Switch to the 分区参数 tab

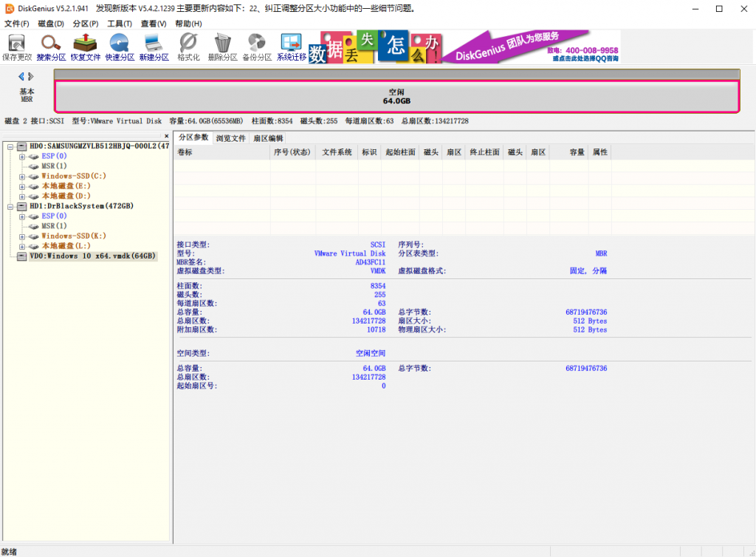pyautogui.click(x=193, y=137)
